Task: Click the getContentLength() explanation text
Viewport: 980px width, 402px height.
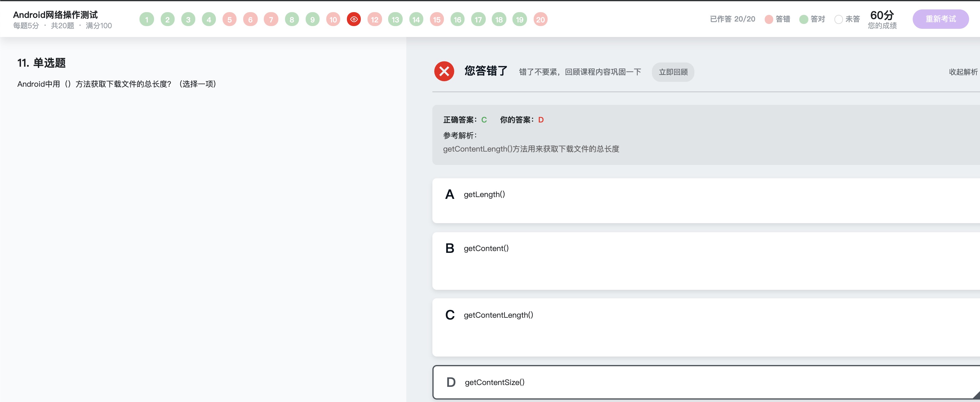Action: point(531,149)
